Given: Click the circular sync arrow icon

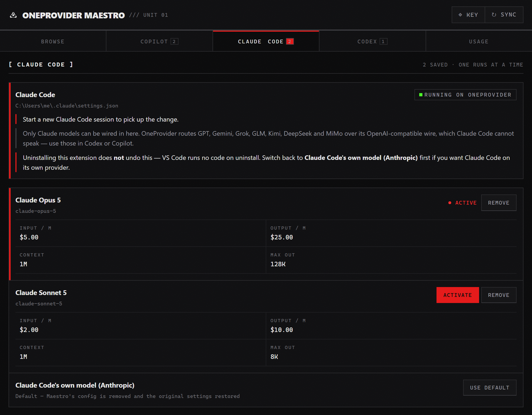Looking at the screenshot, I should point(494,15).
